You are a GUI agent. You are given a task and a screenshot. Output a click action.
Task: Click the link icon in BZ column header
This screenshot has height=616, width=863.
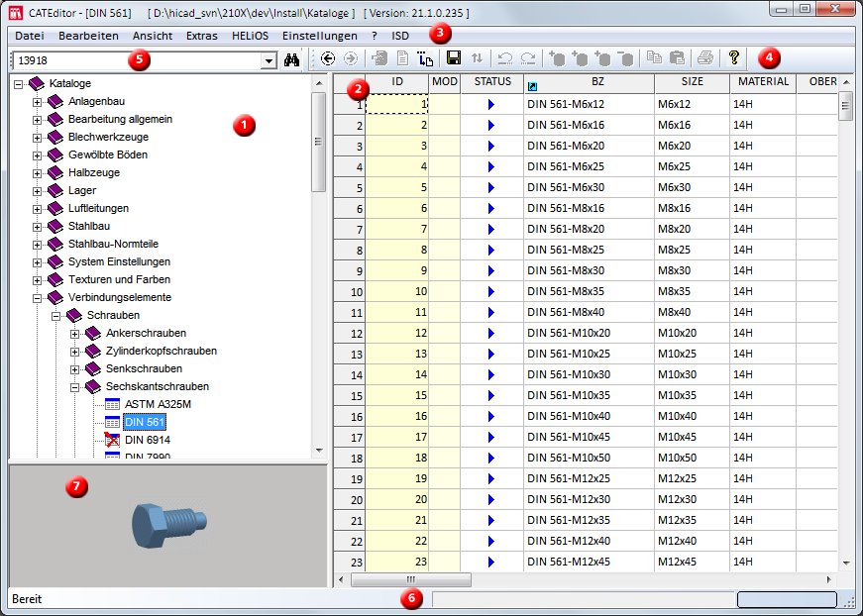tap(533, 87)
